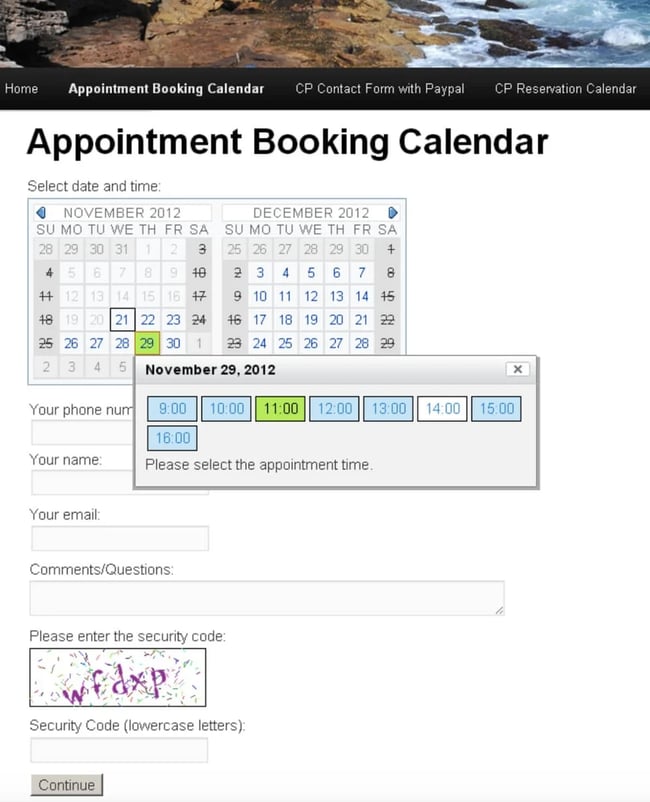The height and width of the screenshot is (802, 650).
Task: Click inside the Comments/Questions text area
Action: pos(265,596)
